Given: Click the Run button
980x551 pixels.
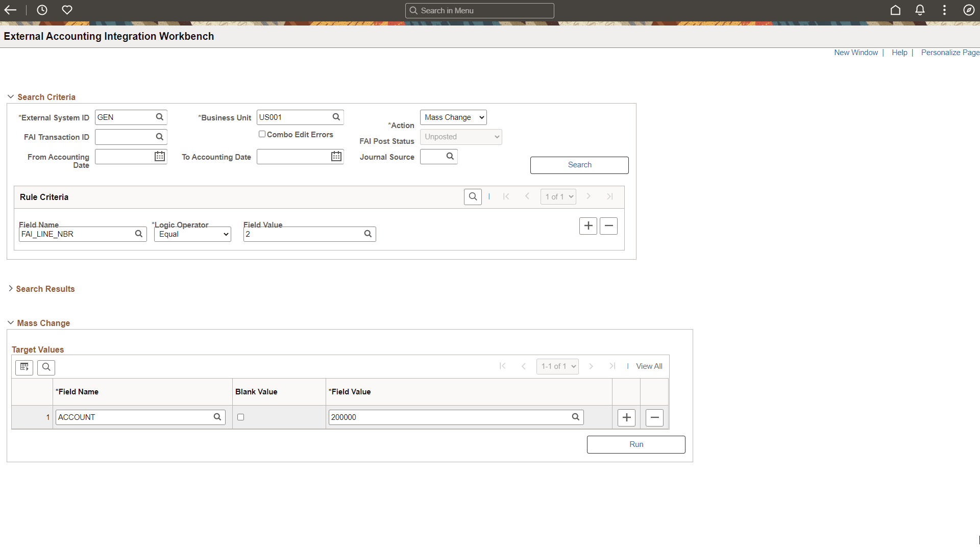Looking at the screenshot, I should (x=636, y=444).
